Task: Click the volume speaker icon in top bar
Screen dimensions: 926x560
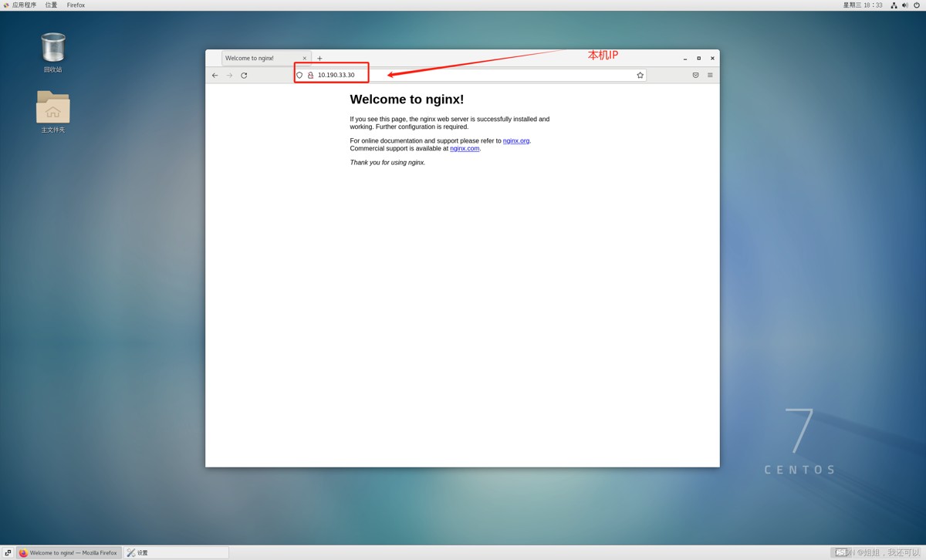Action: coord(905,5)
